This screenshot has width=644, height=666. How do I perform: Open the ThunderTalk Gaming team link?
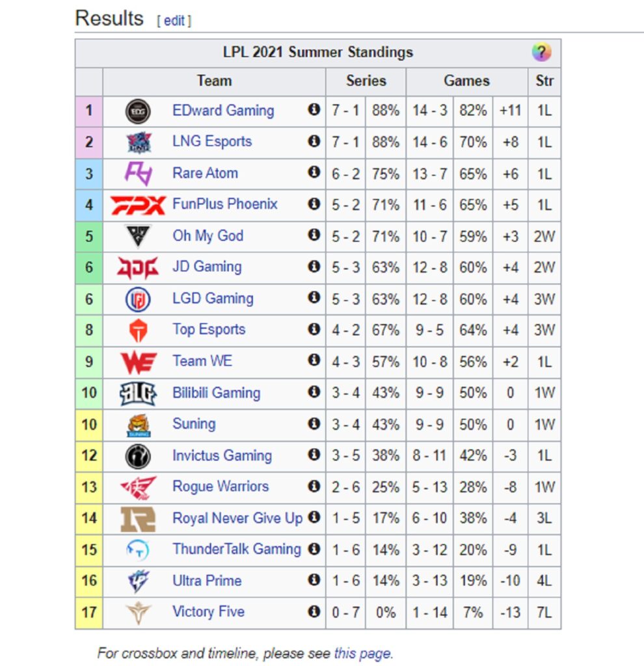tap(237, 549)
